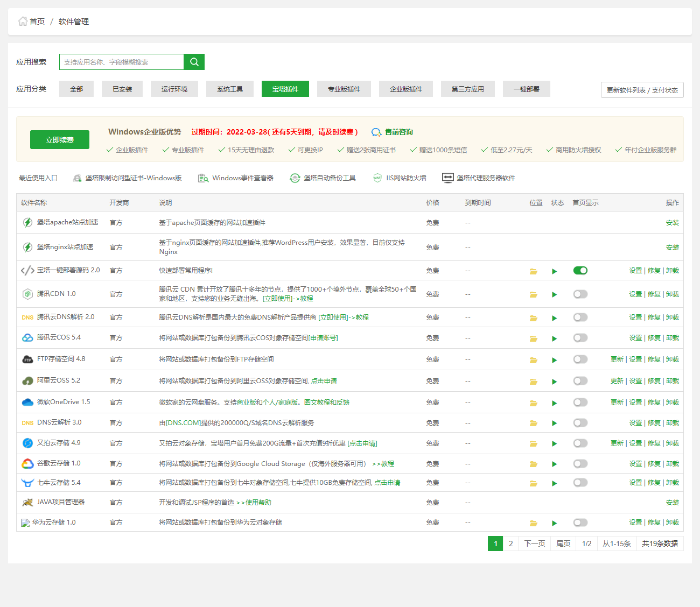Open 售前咨询 consultation link

pyautogui.click(x=393, y=132)
